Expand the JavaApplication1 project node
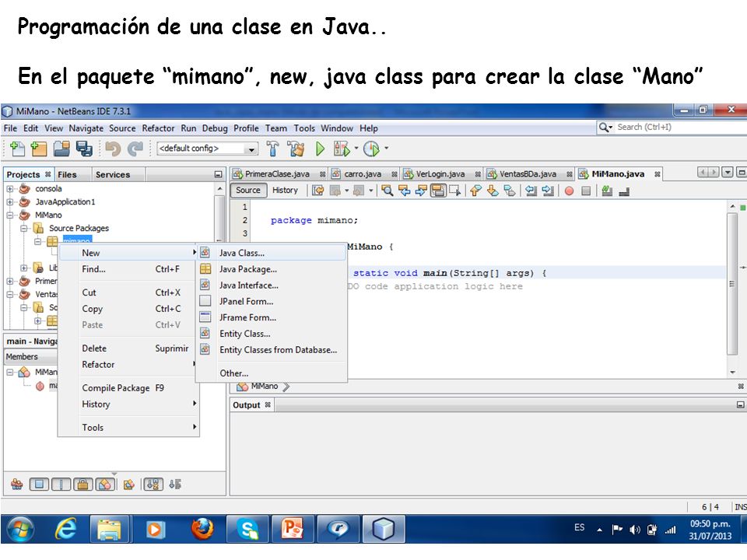Image resolution: width=747 pixels, height=560 pixels. [9, 202]
